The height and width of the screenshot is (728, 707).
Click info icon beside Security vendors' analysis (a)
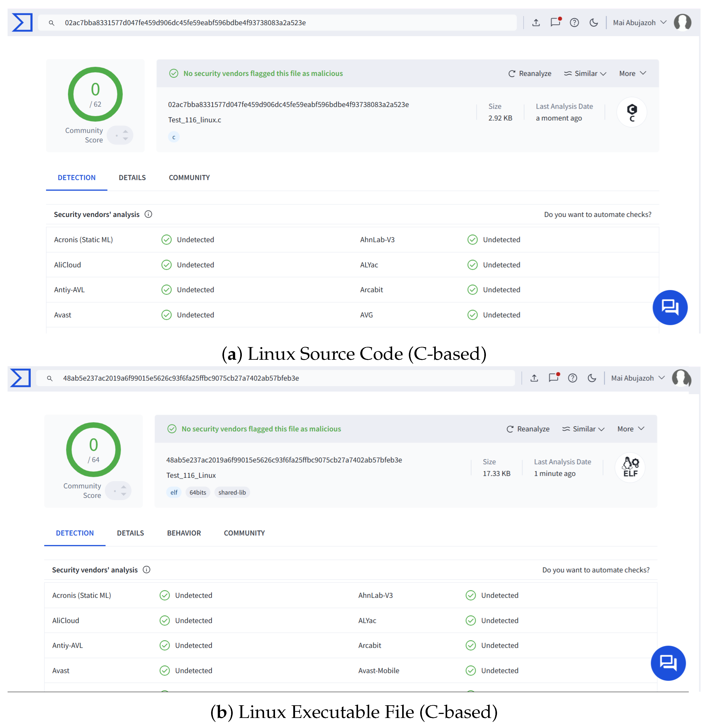[148, 214]
